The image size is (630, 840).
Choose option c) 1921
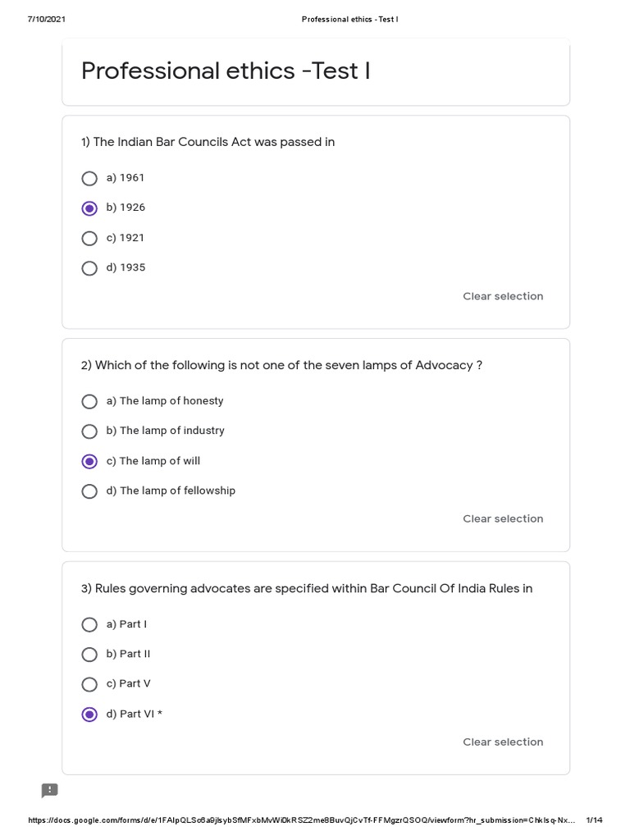[90, 238]
